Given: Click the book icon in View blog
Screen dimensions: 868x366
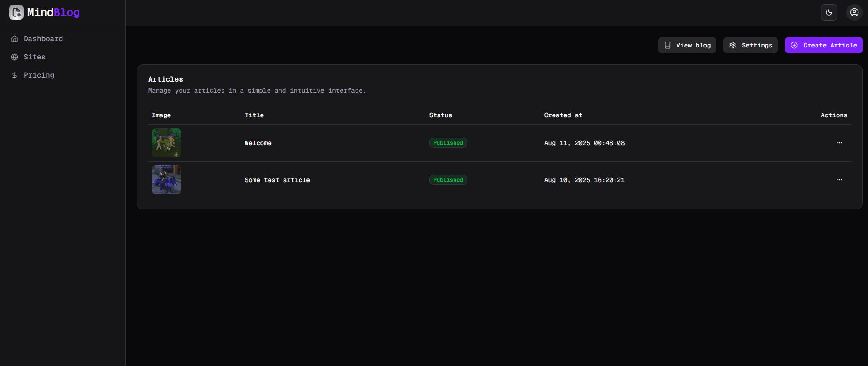Looking at the screenshot, I should 667,45.
